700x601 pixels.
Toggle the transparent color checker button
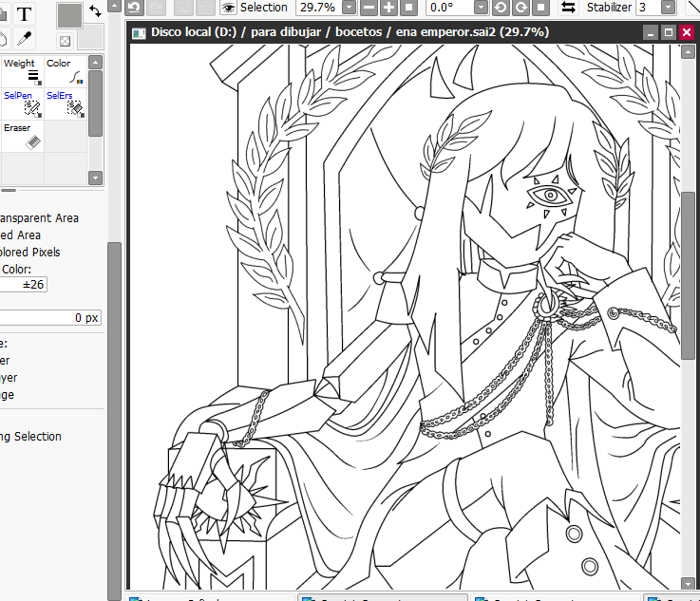coord(66,42)
